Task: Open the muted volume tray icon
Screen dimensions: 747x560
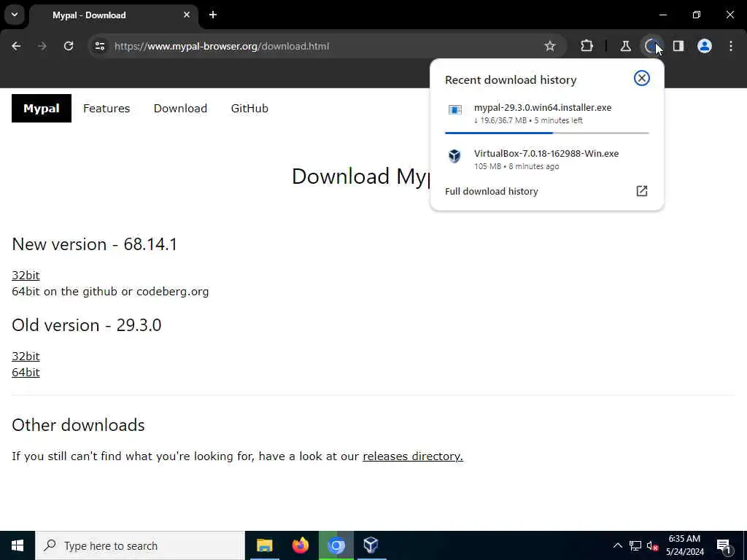Action: pos(652,545)
